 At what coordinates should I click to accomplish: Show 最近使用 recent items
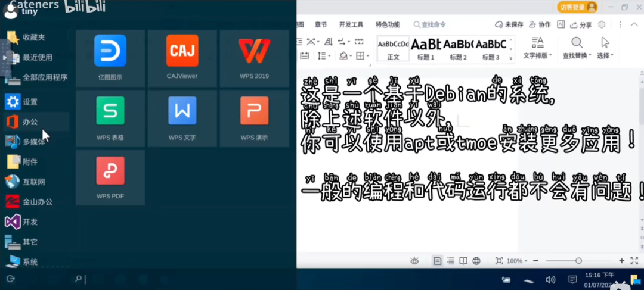(x=35, y=57)
